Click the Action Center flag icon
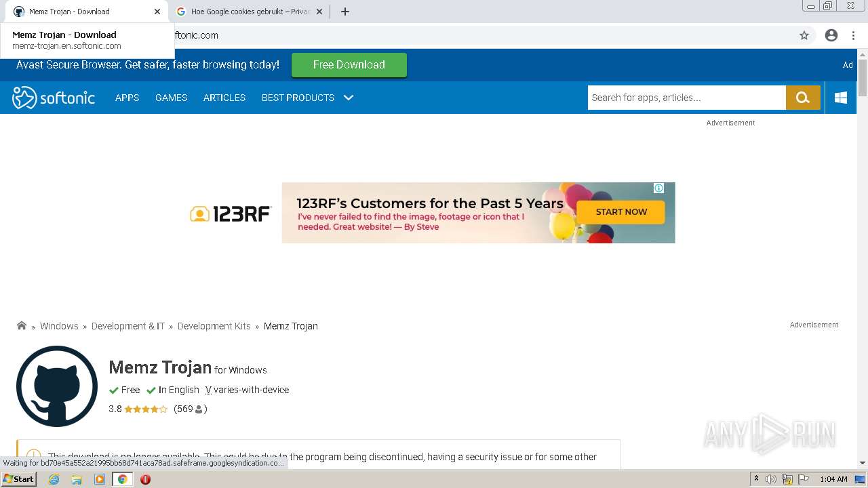The height and width of the screenshot is (488, 868). (x=804, y=479)
